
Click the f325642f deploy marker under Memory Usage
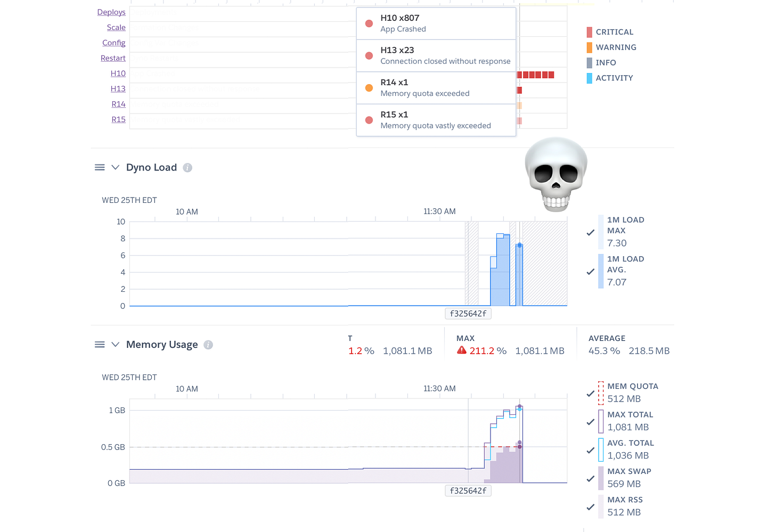(x=468, y=491)
